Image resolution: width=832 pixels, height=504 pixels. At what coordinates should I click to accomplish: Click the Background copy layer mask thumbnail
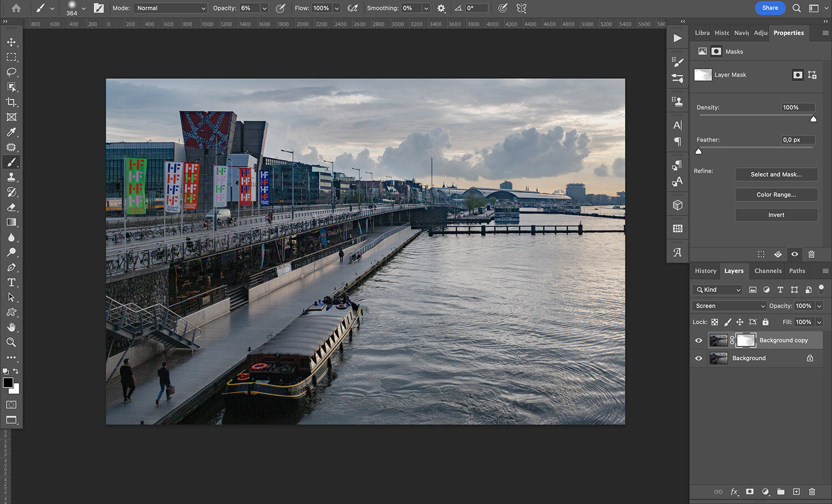(x=745, y=340)
